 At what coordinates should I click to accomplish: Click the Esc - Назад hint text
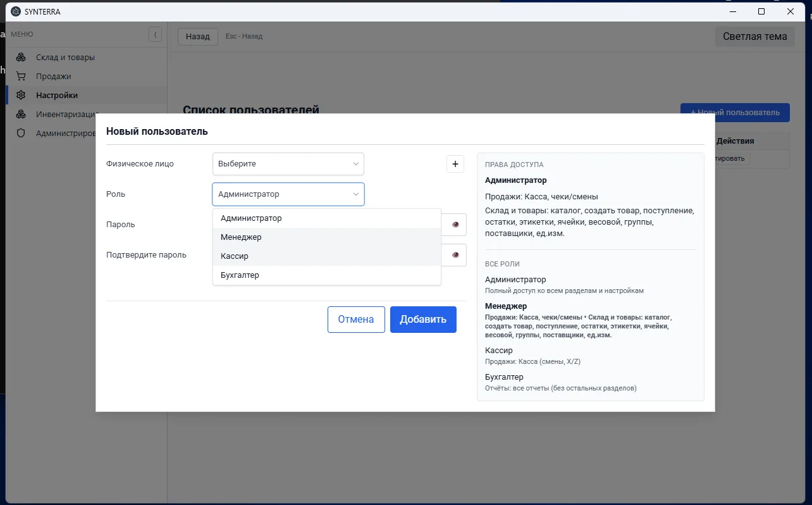(x=244, y=37)
